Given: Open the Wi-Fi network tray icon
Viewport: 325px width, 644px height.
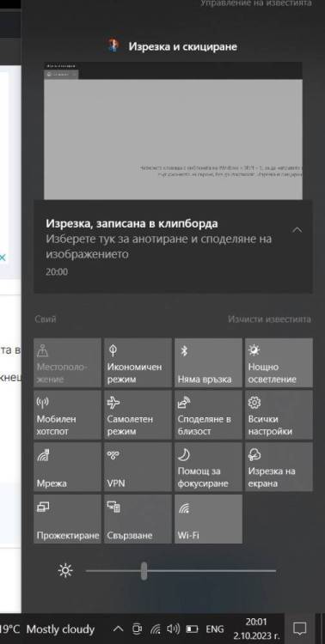Looking at the screenshot, I should click(x=155, y=629).
